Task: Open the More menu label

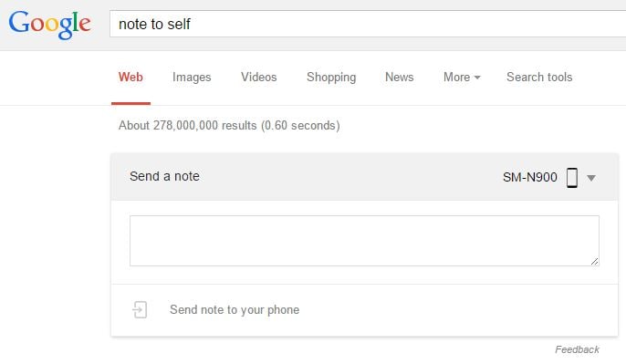Action: (x=456, y=77)
